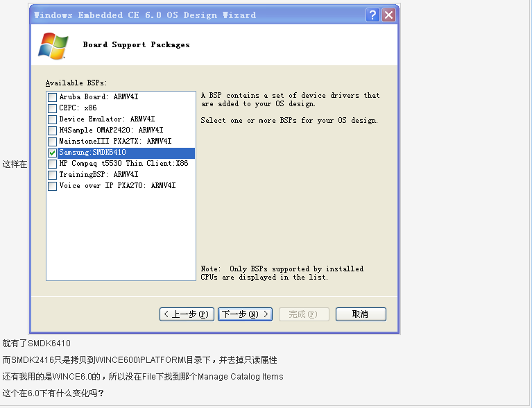This screenshot has height=408, width=532.
Task: Open the wizard help question-mark button
Action: click(x=372, y=15)
